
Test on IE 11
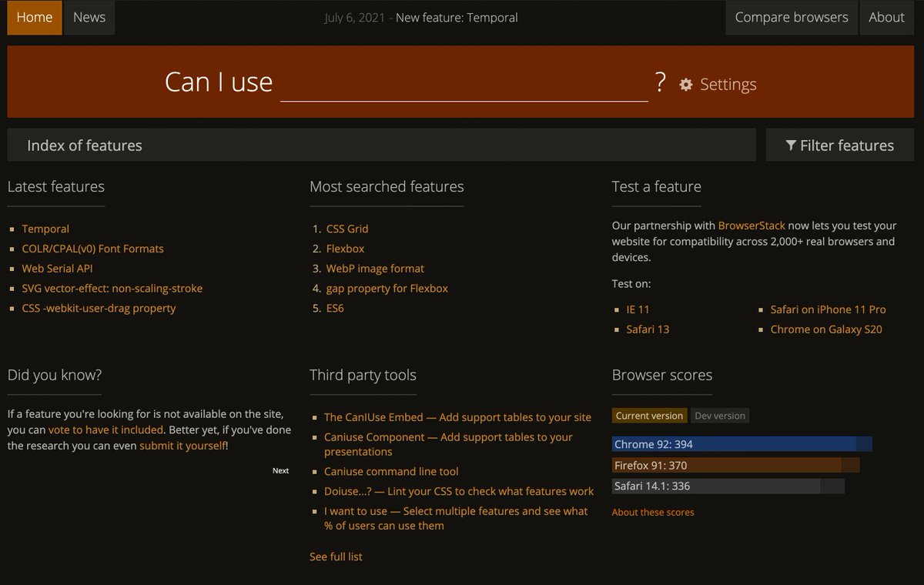click(x=638, y=309)
